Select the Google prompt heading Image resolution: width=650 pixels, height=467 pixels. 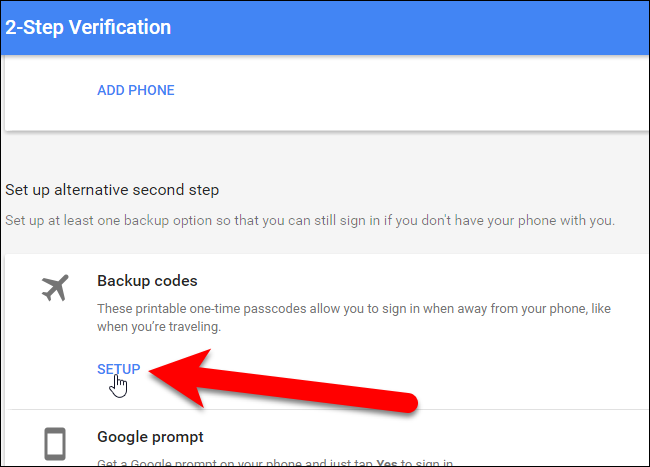coord(150,437)
